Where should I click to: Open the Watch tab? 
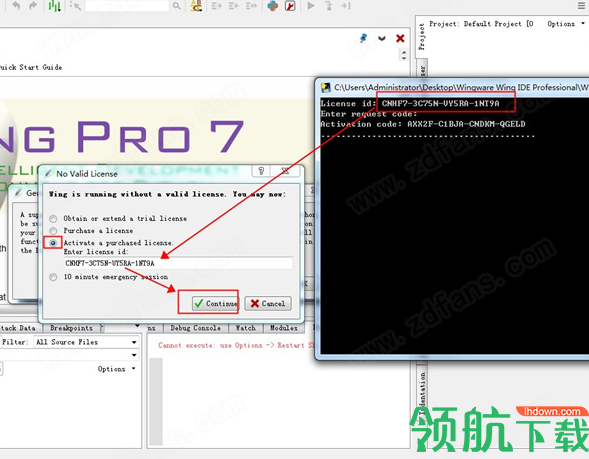[x=246, y=328]
